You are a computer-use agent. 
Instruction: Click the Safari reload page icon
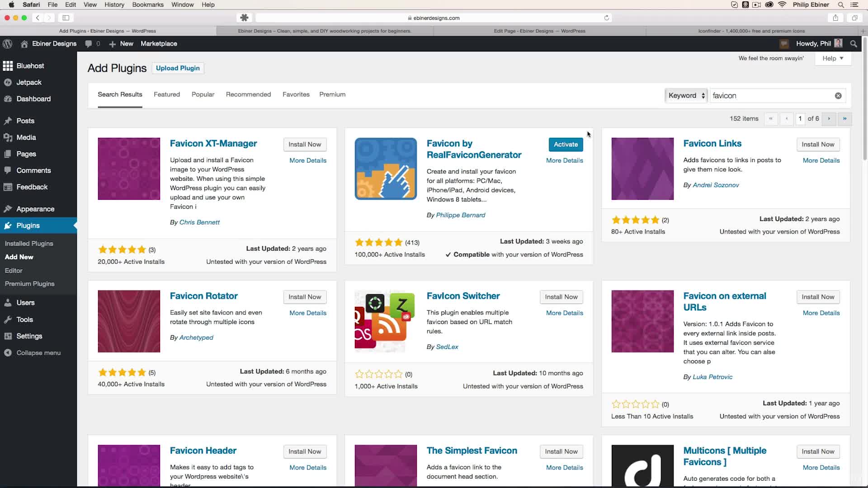(x=607, y=18)
